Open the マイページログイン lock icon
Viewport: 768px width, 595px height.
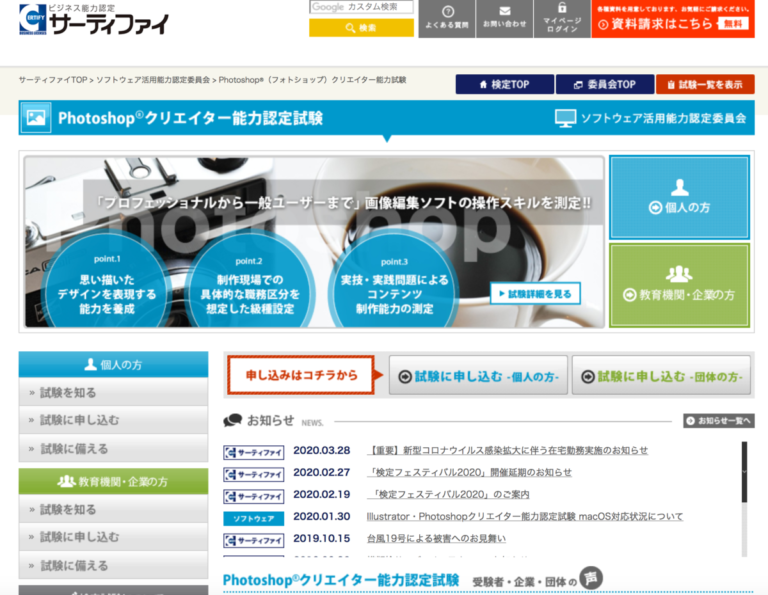pyautogui.click(x=562, y=18)
